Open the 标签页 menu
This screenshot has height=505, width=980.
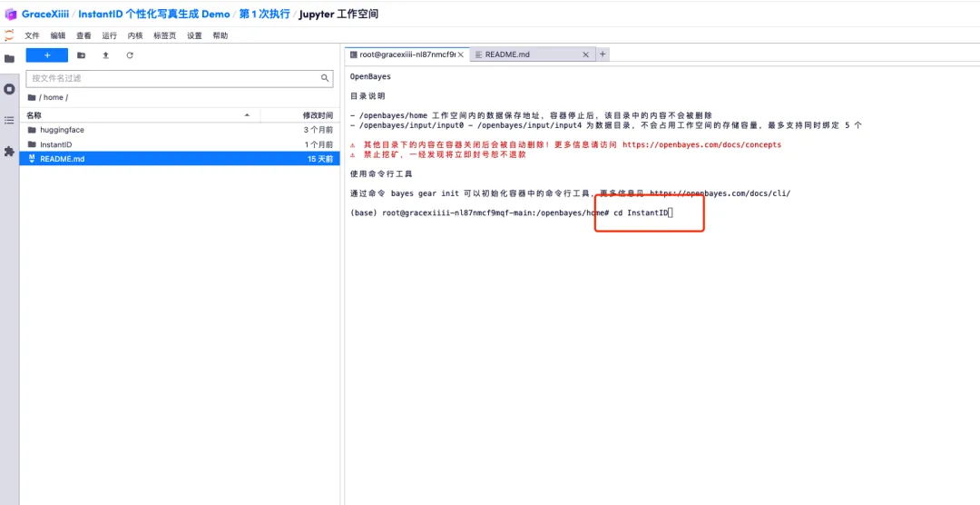pyautogui.click(x=164, y=35)
